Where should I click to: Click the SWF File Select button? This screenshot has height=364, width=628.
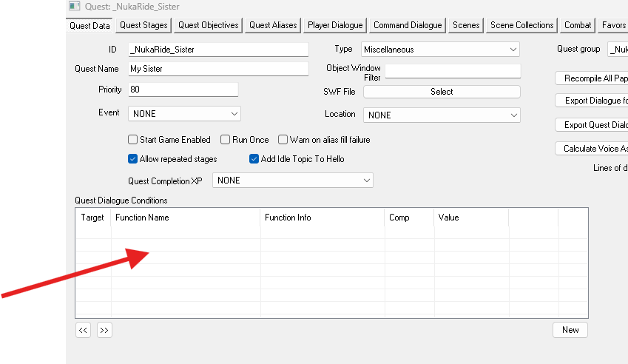tap(442, 91)
